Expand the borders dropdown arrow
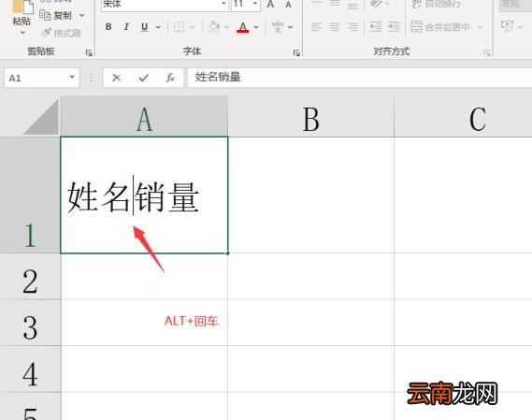This screenshot has width=532, height=420. (x=193, y=27)
